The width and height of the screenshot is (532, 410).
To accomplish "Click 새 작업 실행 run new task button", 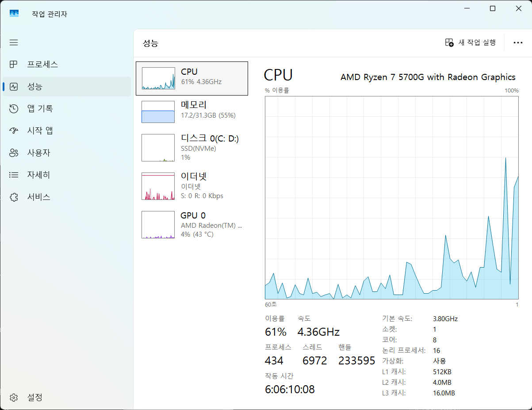I will pos(471,42).
